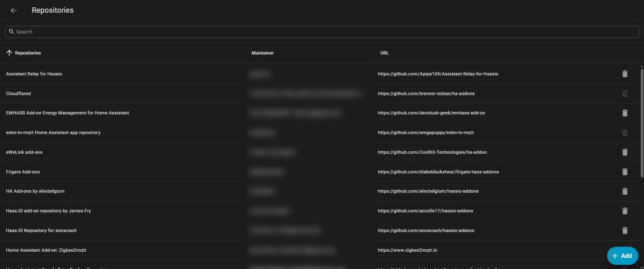Click the alexbelgium/hassio-addons URL

[428, 191]
